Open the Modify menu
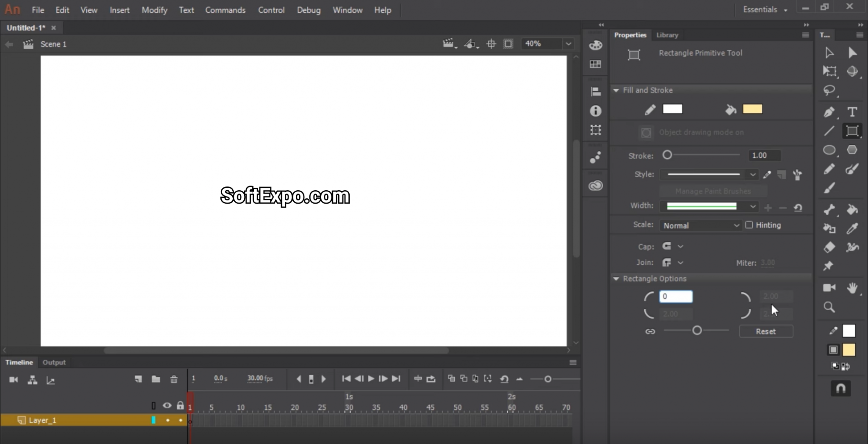 [154, 10]
